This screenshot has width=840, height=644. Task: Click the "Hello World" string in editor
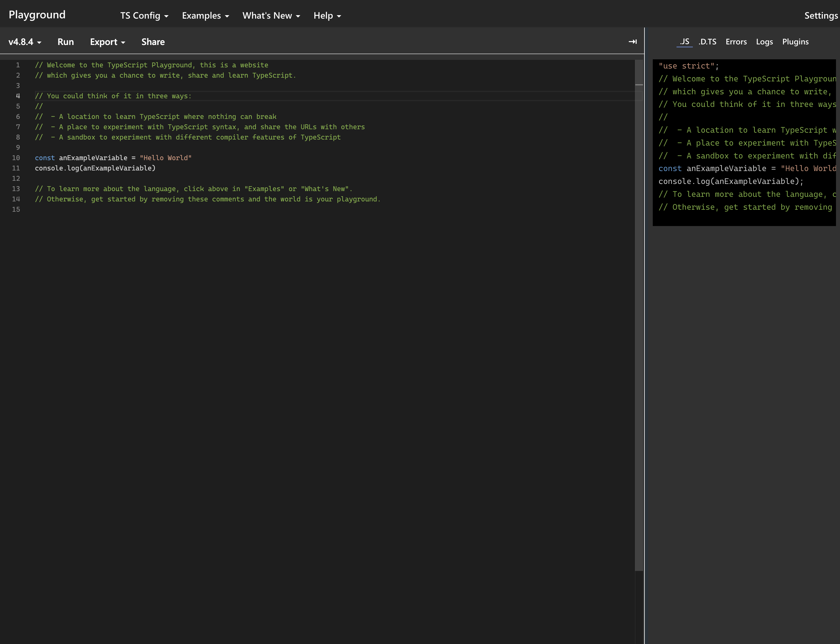(165, 158)
